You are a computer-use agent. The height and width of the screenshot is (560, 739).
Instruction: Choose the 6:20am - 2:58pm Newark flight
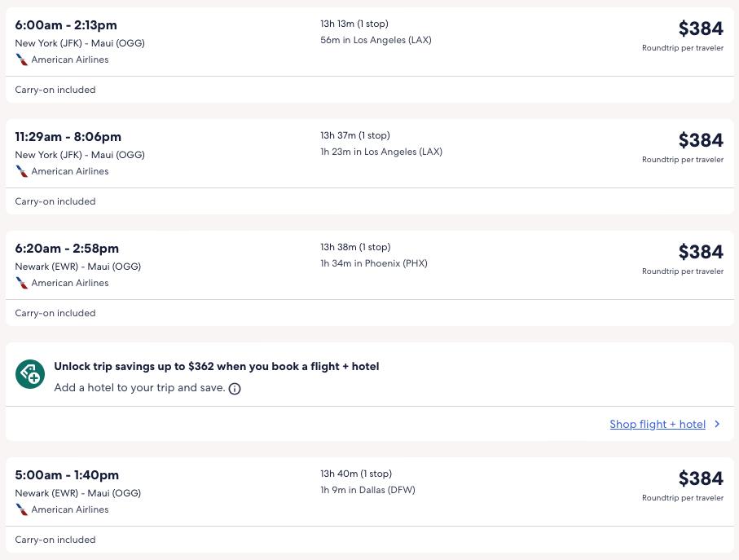(x=67, y=249)
